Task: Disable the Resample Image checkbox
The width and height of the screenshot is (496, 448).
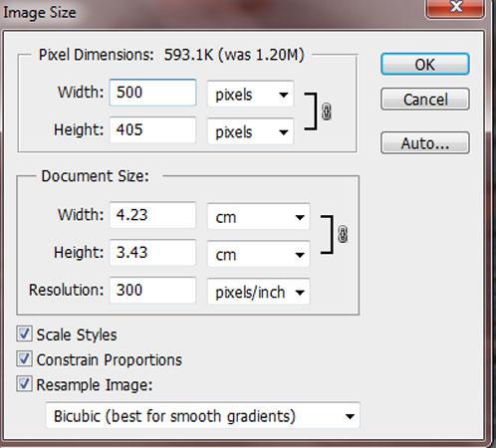Action: 25,384
